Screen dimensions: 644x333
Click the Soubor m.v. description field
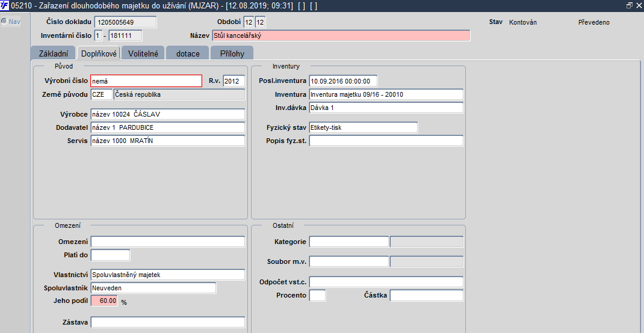[x=426, y=261]
